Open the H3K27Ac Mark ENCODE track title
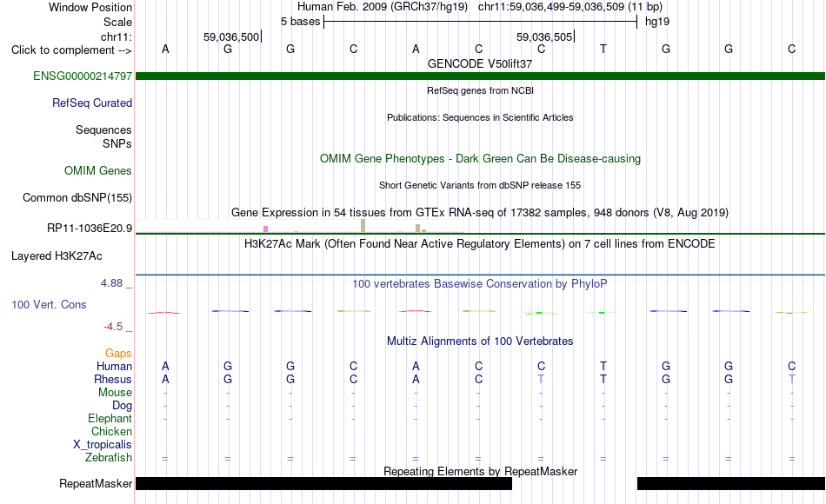The width and height of the screenshot is (826, 504). pos(480,244)
